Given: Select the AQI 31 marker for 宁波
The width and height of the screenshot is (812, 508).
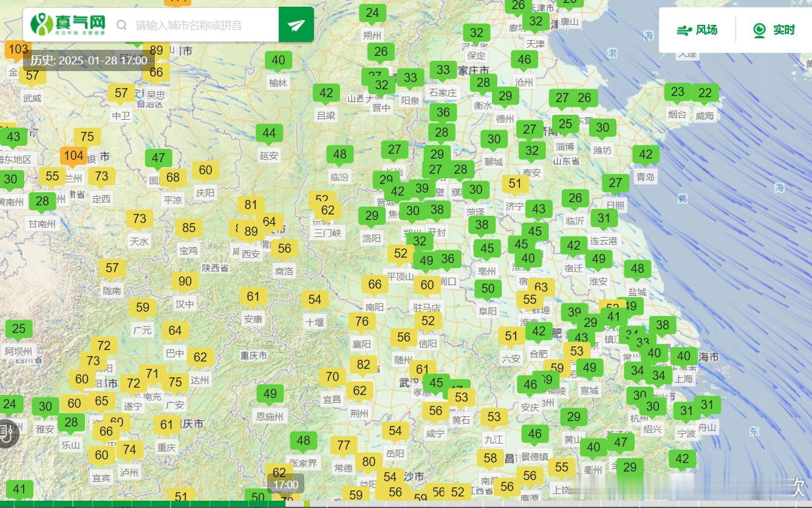Looking at the screenshot, I should [687, 411].
